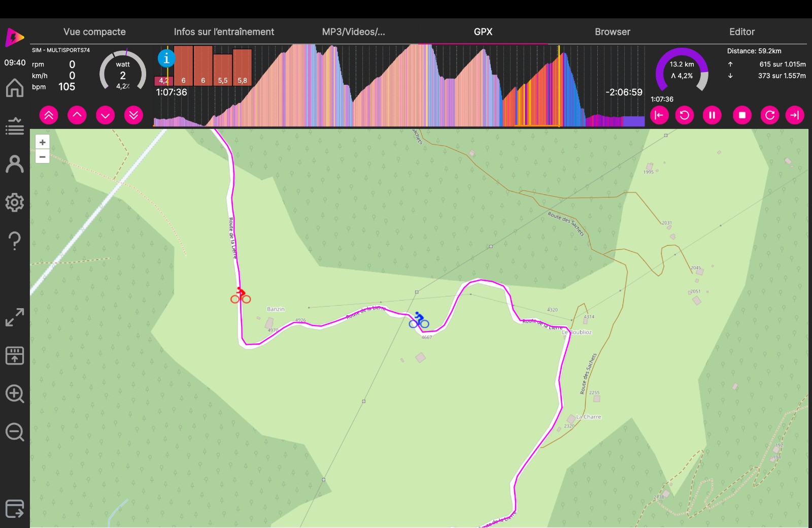Zoom out map with minus button
This screenshot has width=812, height=528.
pyautogui.click(x=43, y=157)
